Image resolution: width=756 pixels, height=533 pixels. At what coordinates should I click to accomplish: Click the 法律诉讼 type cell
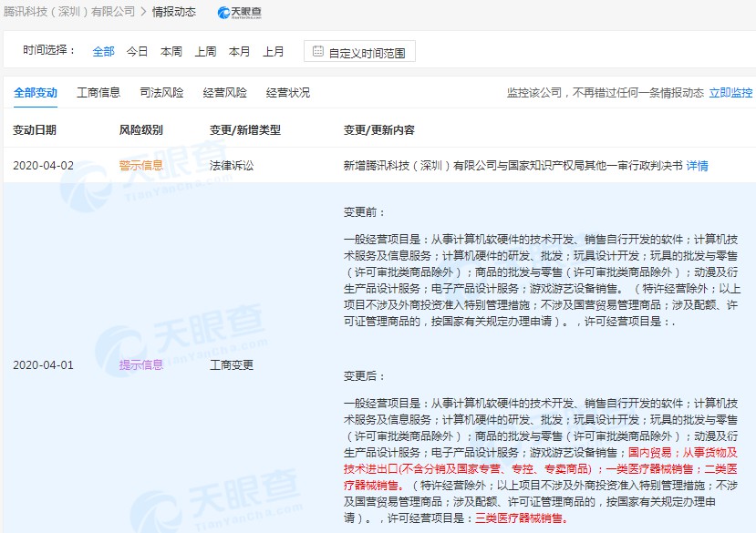pyautogui.click(x=232, y=166)
